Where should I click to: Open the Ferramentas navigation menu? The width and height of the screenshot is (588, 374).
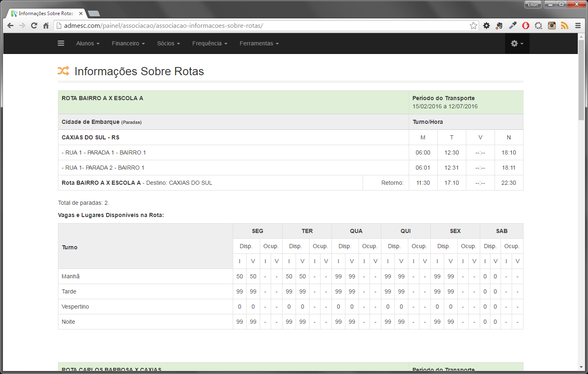(259, 43)
